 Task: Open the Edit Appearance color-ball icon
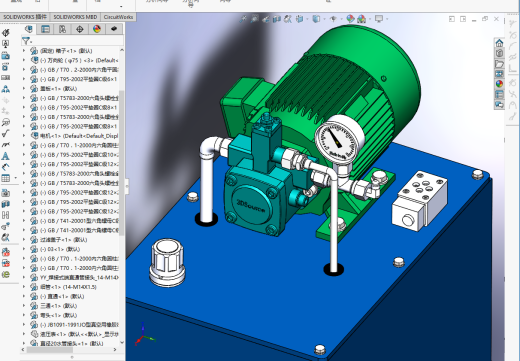click(350, 19)
